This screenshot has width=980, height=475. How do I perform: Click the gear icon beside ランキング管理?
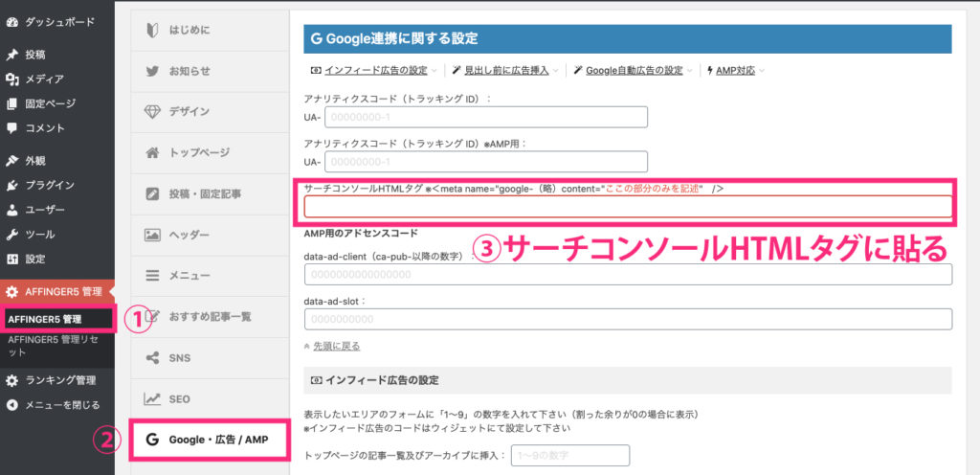[x=11, y=380]
